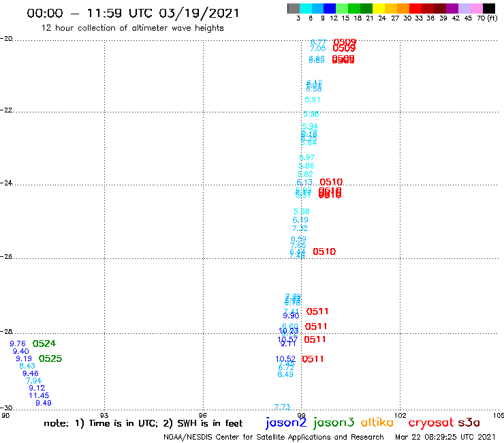This screenshot has height=443, width=504.
Task: Select the wave height value 9.76
Action: tap(18, 344)
